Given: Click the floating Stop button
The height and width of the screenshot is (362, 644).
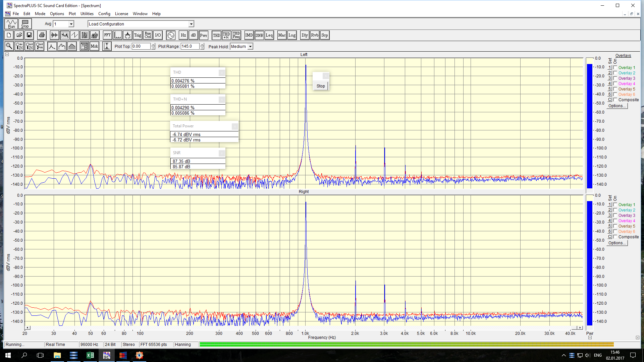Looking at the screenshot, I should 321,86.
